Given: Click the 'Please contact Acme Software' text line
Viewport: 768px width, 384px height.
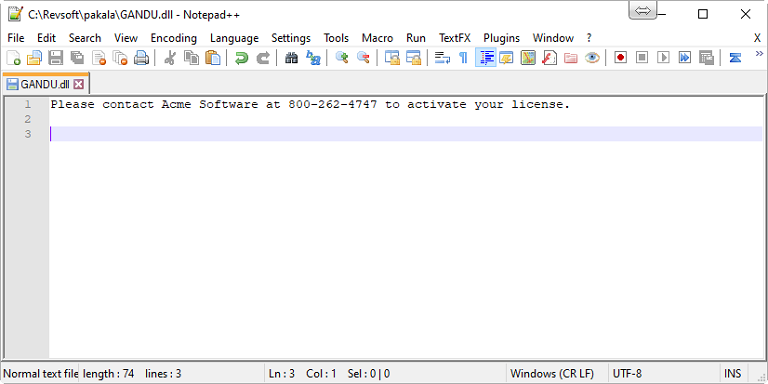Looking at the screenshot, I should pyautogui.click(x=311, y=104).
